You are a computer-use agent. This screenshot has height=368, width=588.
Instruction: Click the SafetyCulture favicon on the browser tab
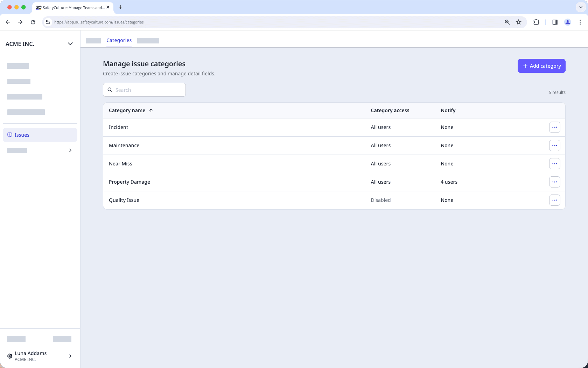point(38,7)
